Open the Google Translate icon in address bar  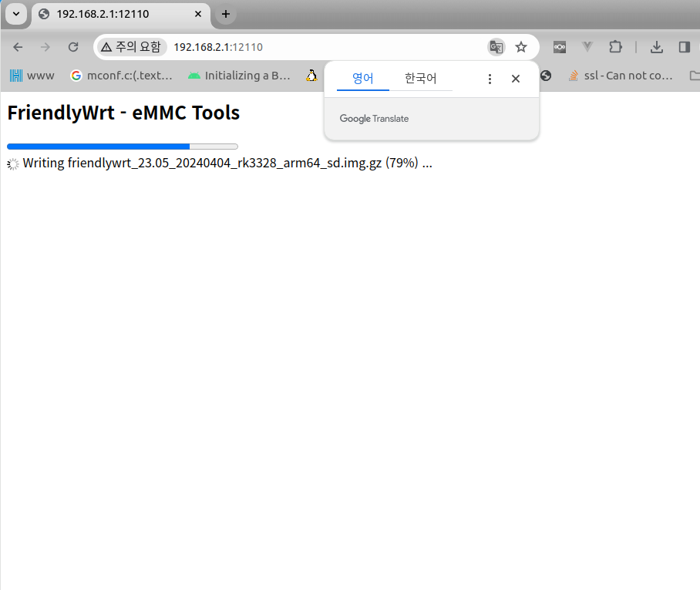[496, 47]
